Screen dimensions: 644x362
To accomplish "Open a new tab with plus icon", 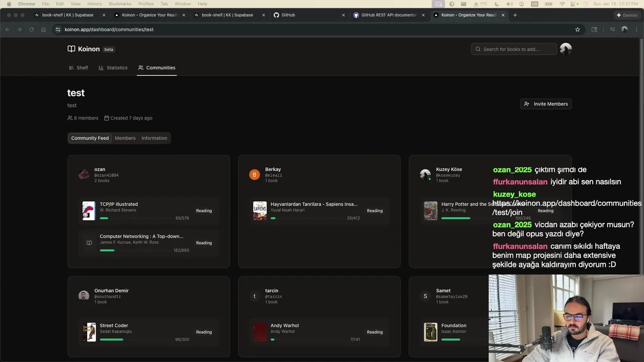I will pos(515,15).
